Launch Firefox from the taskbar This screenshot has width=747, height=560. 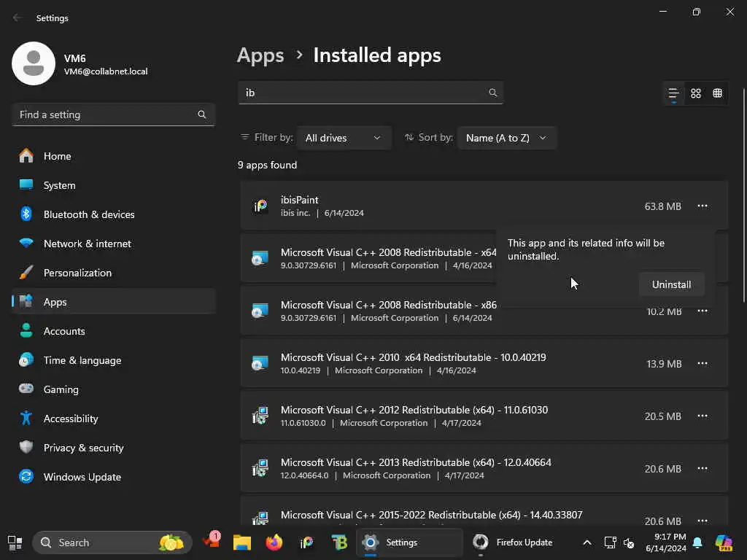[274, 542]
